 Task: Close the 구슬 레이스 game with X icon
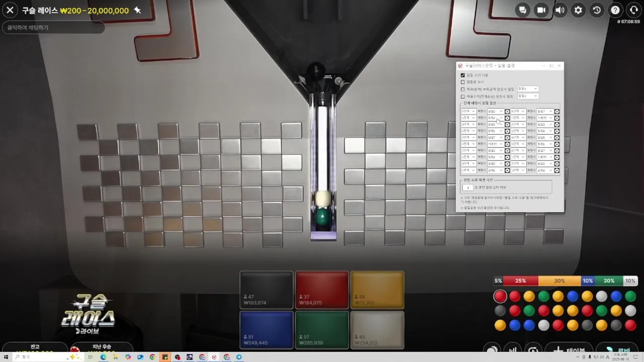point(10,10)
